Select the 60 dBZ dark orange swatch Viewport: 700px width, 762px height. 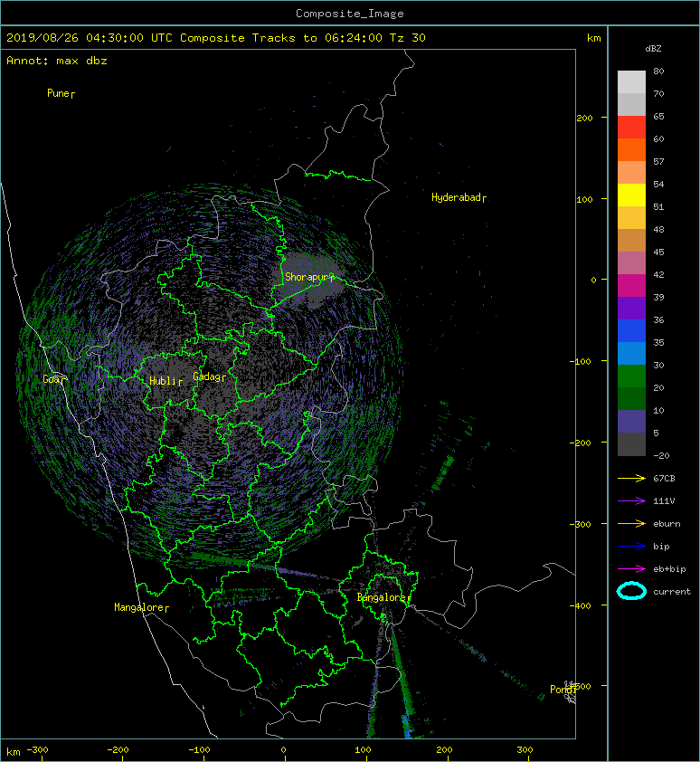point(631,149)
